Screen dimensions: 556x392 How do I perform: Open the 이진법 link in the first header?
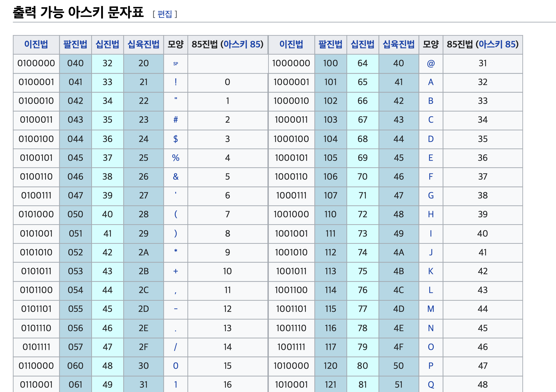tap(36, 44)
